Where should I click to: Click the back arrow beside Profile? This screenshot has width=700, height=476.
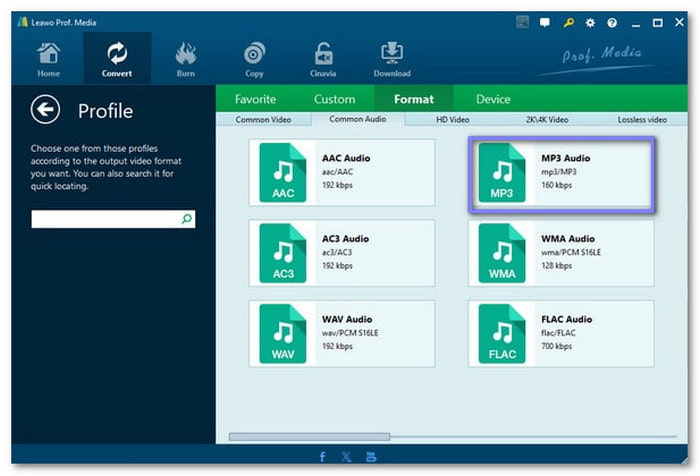click(x=45, y=110)
